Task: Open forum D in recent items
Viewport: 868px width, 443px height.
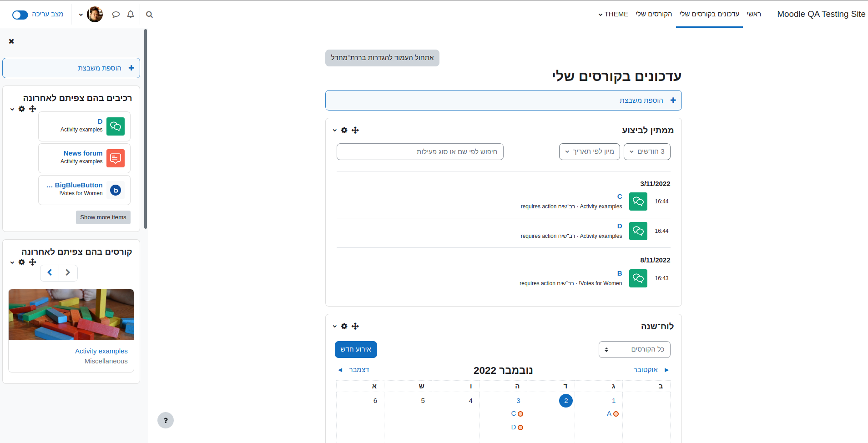Action: pyautogui.click(x=100, y=121)
